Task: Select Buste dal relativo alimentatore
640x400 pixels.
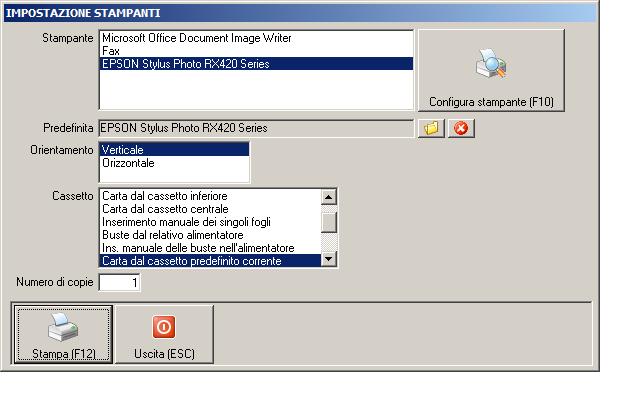Action: click(x=210, y=235)
